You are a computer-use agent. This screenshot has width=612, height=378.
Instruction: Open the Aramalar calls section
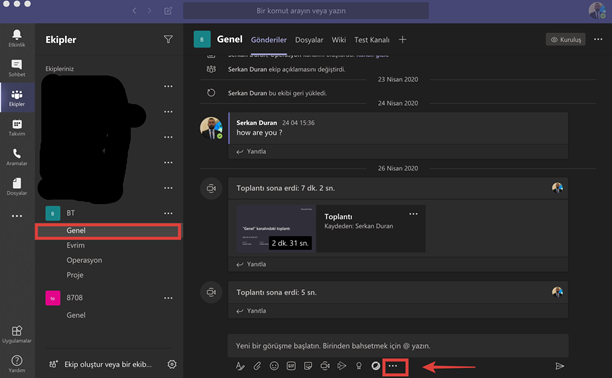point(17,157)
